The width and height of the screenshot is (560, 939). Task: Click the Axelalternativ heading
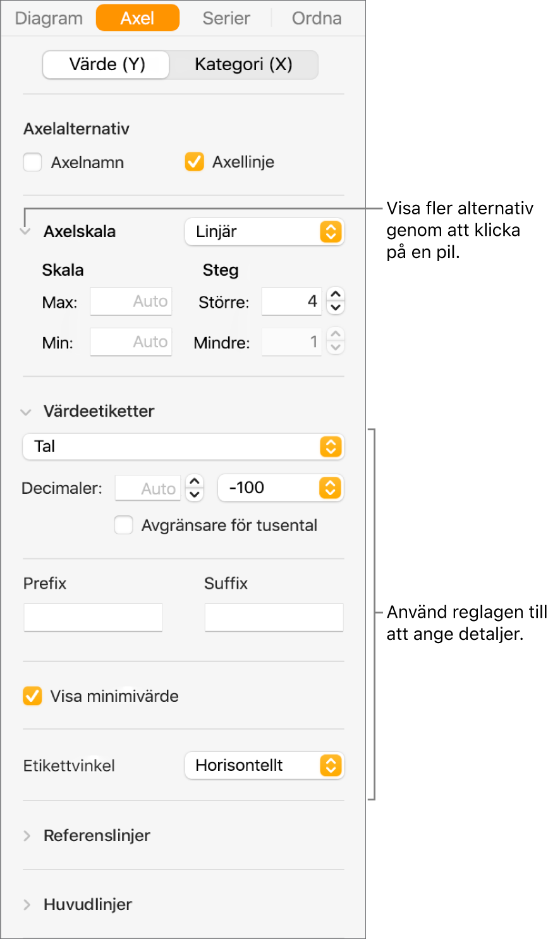[x=76, y=129]
